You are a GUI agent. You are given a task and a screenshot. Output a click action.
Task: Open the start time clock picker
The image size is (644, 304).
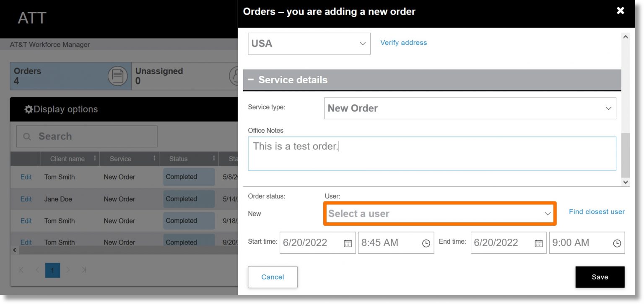(426, 242)
